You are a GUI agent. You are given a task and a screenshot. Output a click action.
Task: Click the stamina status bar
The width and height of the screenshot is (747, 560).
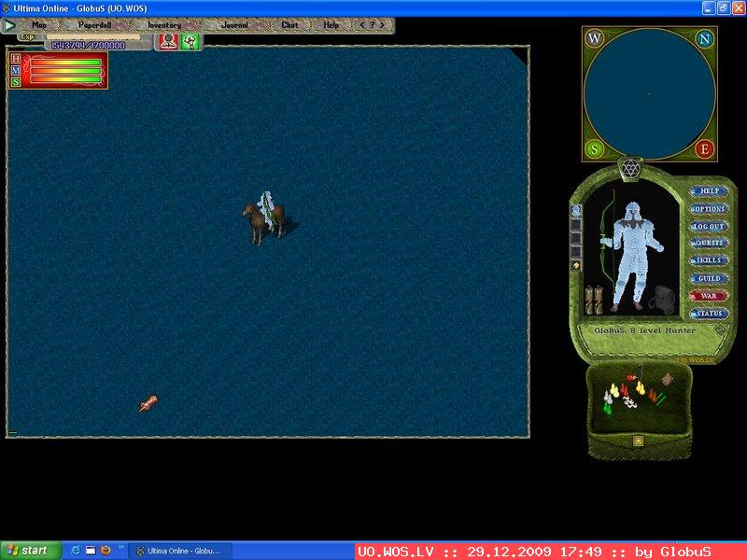click(x=65, y=79)
